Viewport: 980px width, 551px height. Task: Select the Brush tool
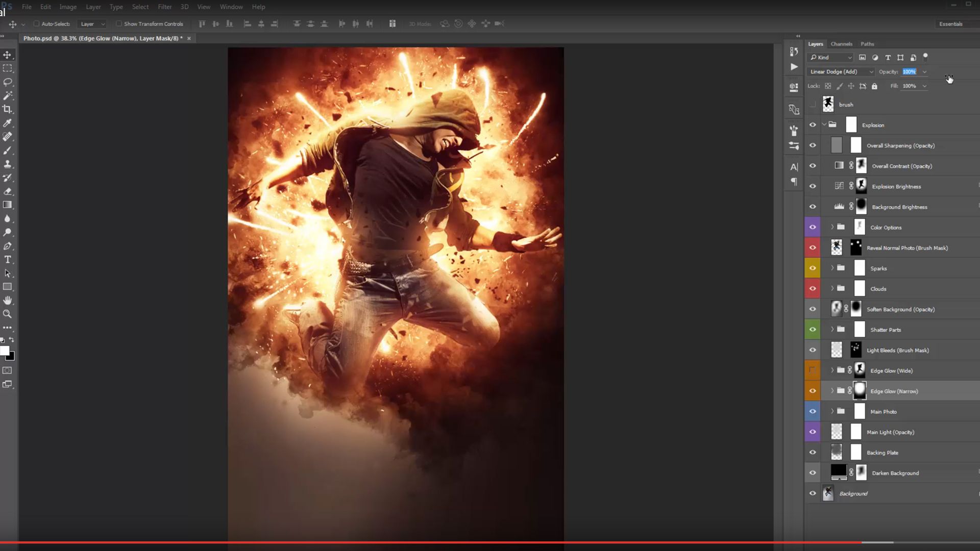[8, 150]
